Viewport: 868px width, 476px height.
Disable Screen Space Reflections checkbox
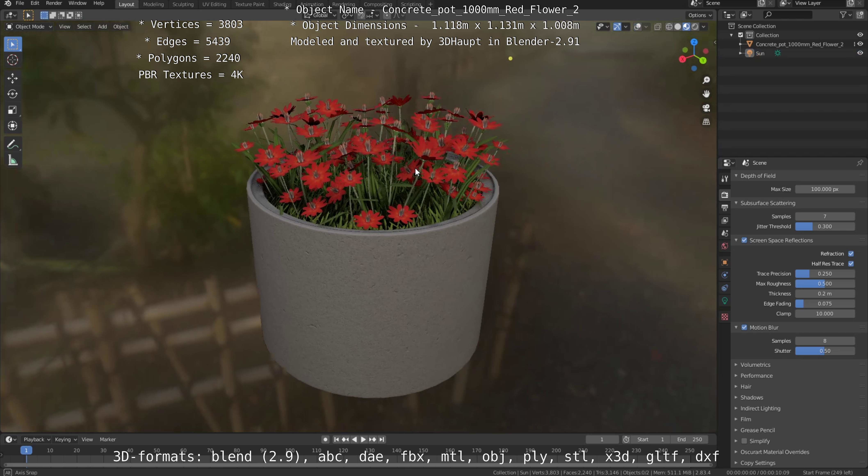point(744,240)
